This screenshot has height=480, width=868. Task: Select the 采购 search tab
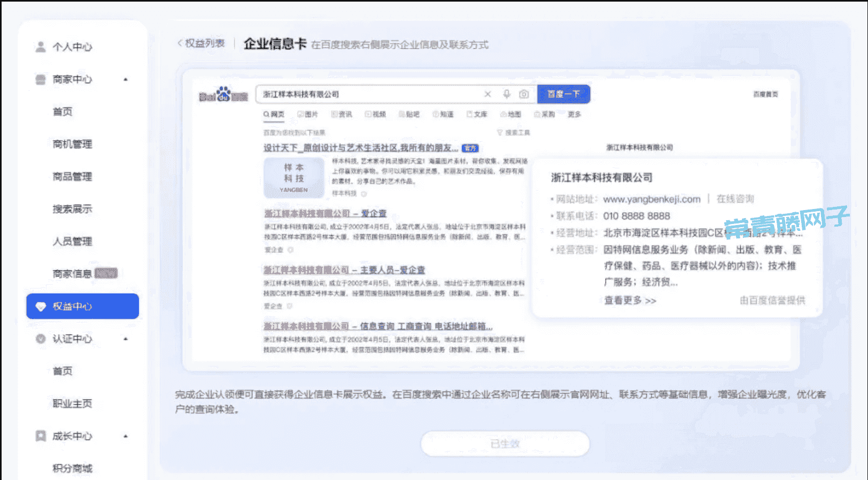point(545,114)
